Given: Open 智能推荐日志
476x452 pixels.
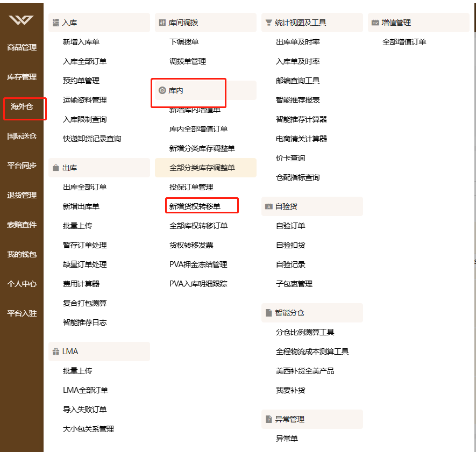Looking at the screenshot, I should pos(84,323).
